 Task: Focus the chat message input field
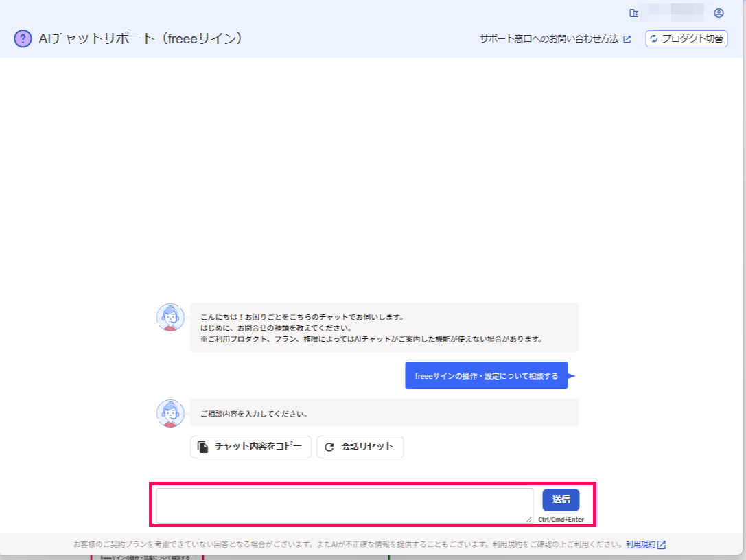point(345,505)
